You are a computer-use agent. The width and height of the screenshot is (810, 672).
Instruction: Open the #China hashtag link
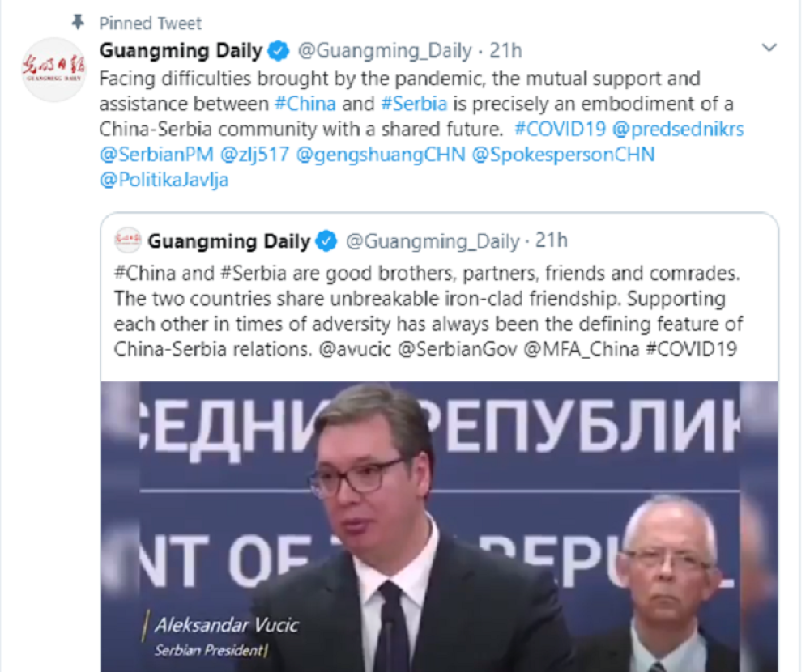(x=305, y=104)
